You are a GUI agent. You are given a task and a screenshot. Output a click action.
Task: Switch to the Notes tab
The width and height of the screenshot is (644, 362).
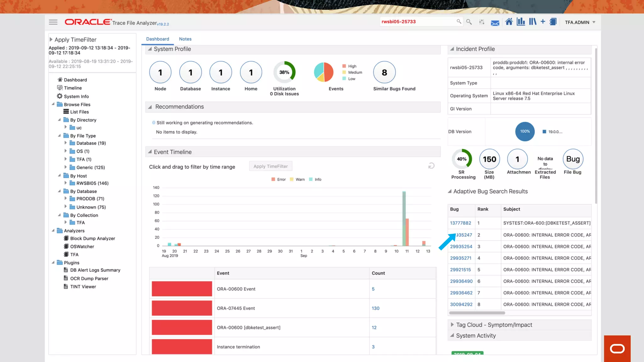point(185,39)
